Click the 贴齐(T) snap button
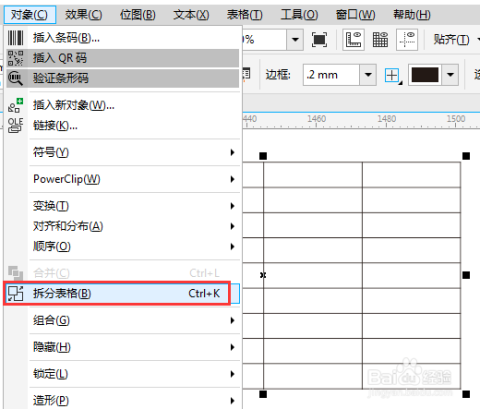 click(x=451, y=40)
